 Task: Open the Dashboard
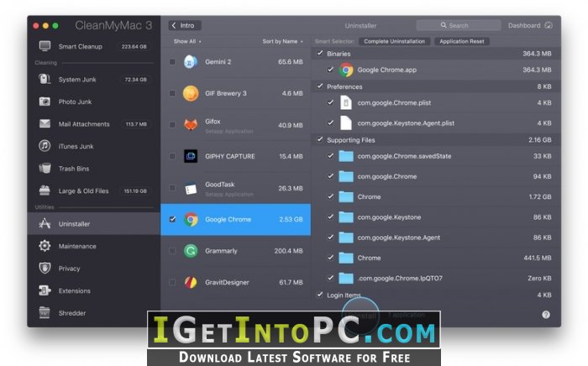click(530, 25)
